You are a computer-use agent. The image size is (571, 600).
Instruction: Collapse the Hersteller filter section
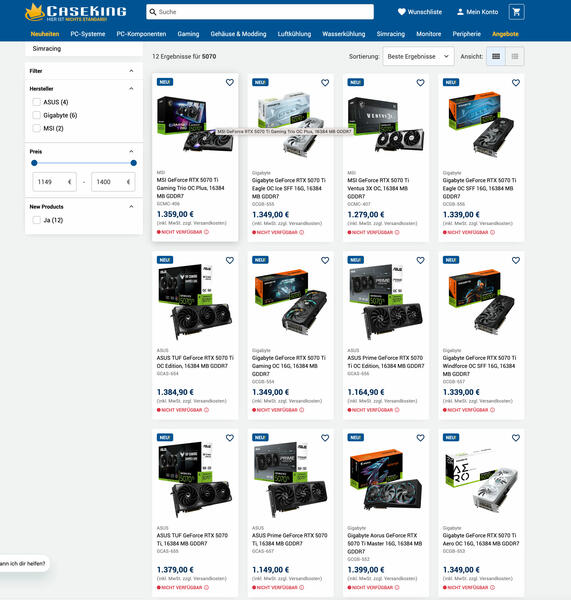tap(131, 88)
